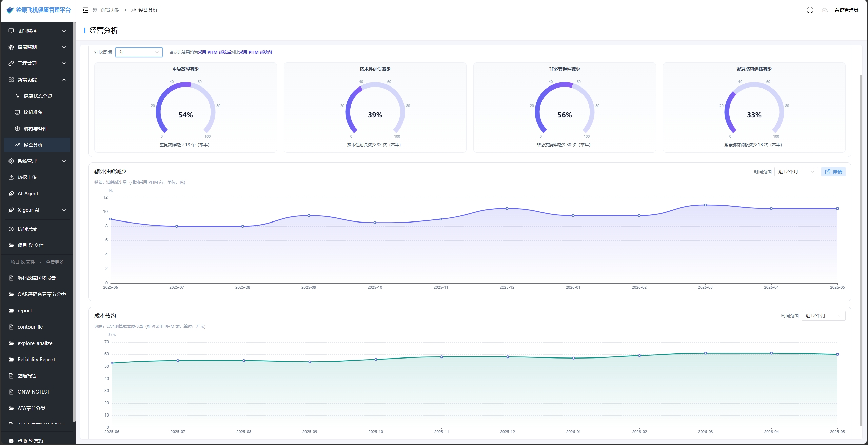
Task: Click the 帮助 & 支持 help icon
Action: [x=11, y=441]
